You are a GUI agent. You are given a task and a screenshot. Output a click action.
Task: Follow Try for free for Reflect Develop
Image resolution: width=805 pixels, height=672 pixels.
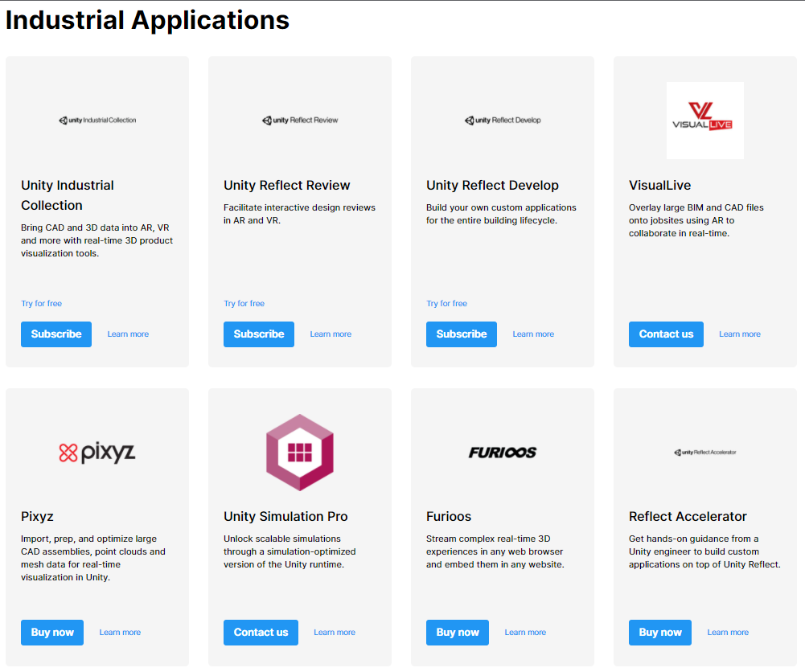coord(447,304)
